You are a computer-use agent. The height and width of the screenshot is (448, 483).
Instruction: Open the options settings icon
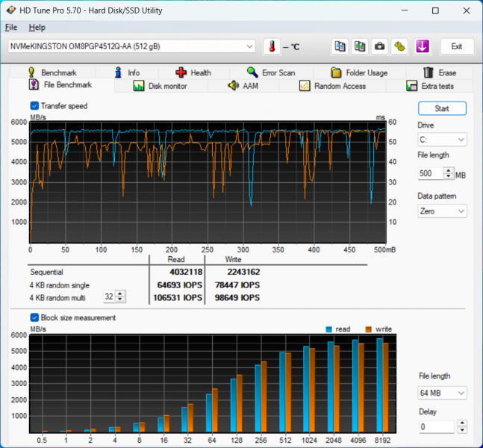(x=400, y=46)
